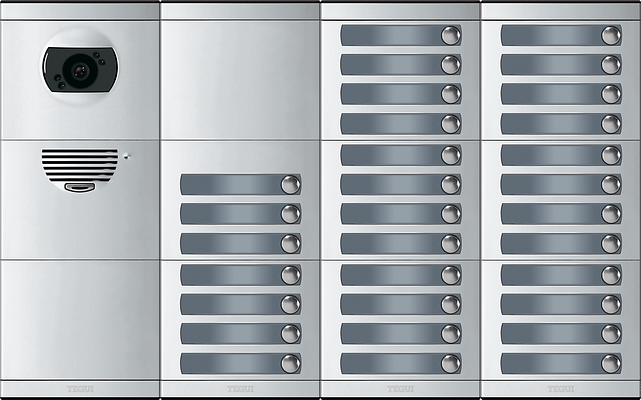Tap the TEGUI logo under the second panel
Image resolution: width=641 pixels, height=400 pixels.
coord(240,389)
